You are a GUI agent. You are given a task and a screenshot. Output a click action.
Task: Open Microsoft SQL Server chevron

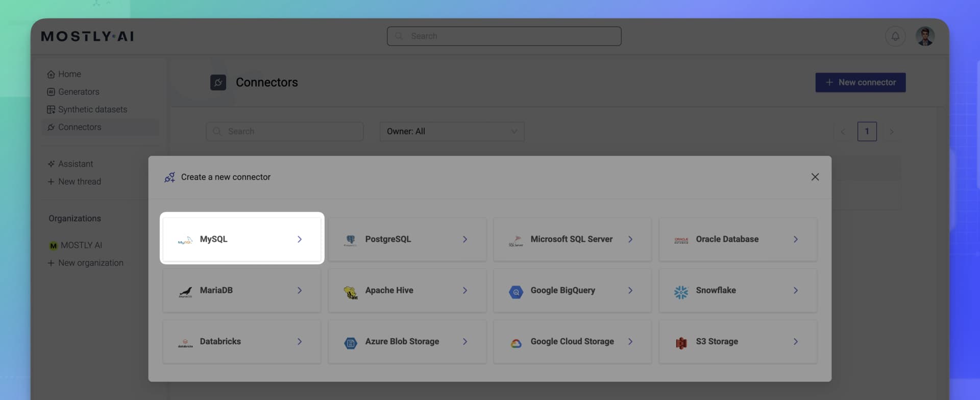coord(630,239)
